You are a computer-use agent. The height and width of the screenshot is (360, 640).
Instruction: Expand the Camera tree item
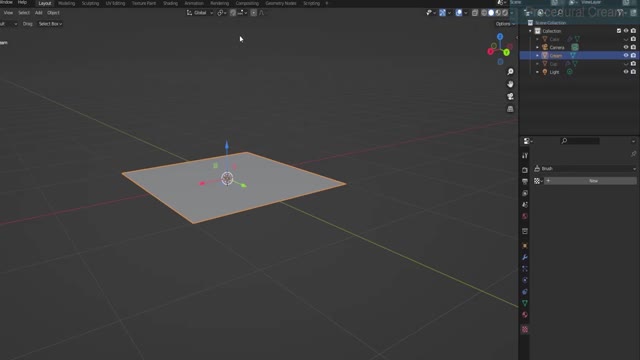[537, 47]
